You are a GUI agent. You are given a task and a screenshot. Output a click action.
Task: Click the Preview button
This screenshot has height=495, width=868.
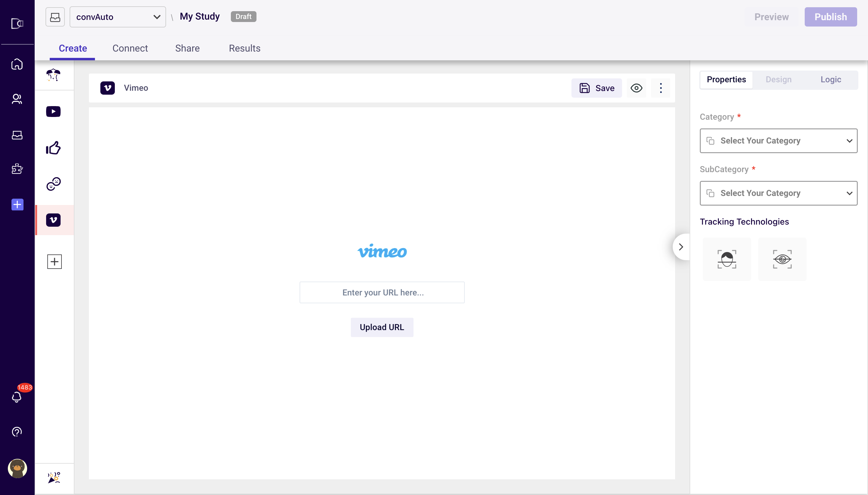tap(772, 17)
